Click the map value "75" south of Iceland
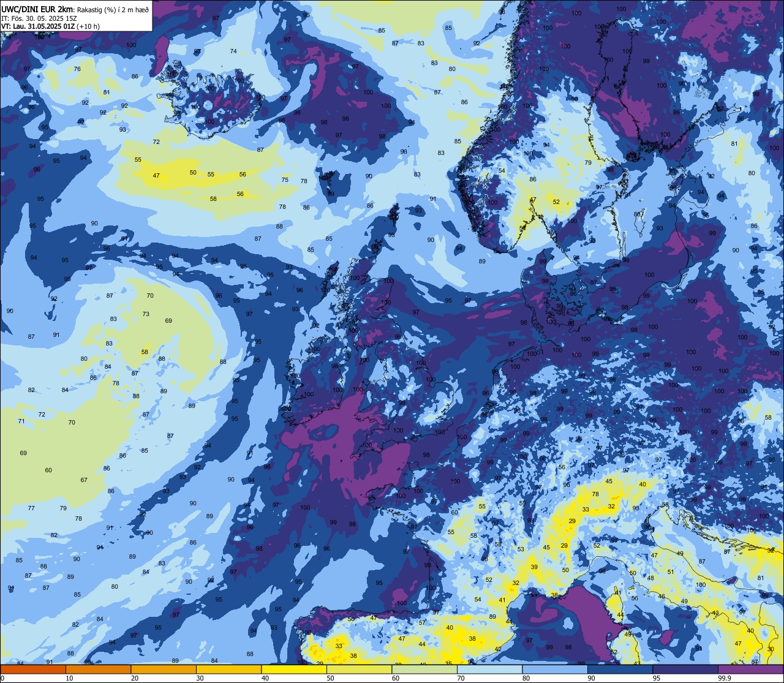The width and height of the screenshot is (784, 683). coord(285,180)
